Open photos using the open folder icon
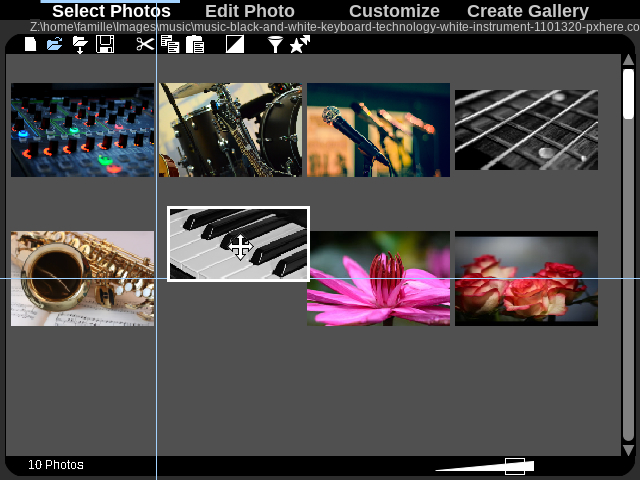Image resolution: width=640 pixels, height=480 pixels. [x=55, y=44]
